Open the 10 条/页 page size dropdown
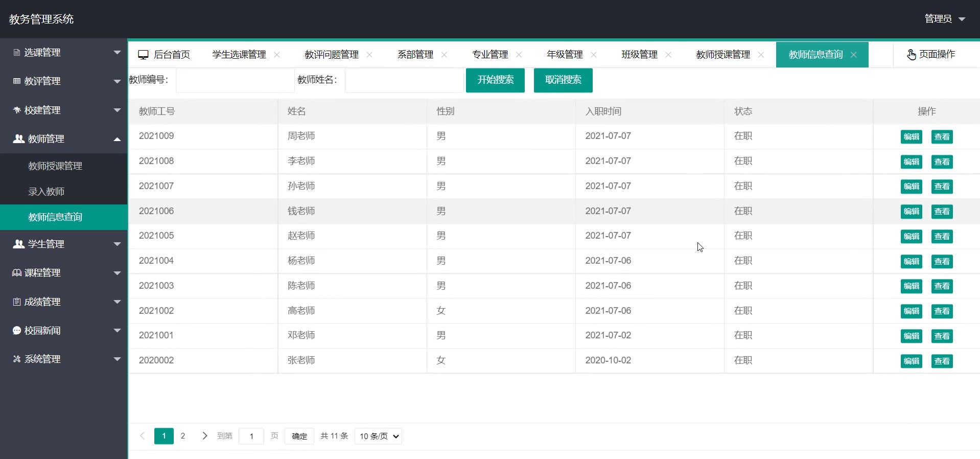980x459 pixels. [x=378, y=436]
